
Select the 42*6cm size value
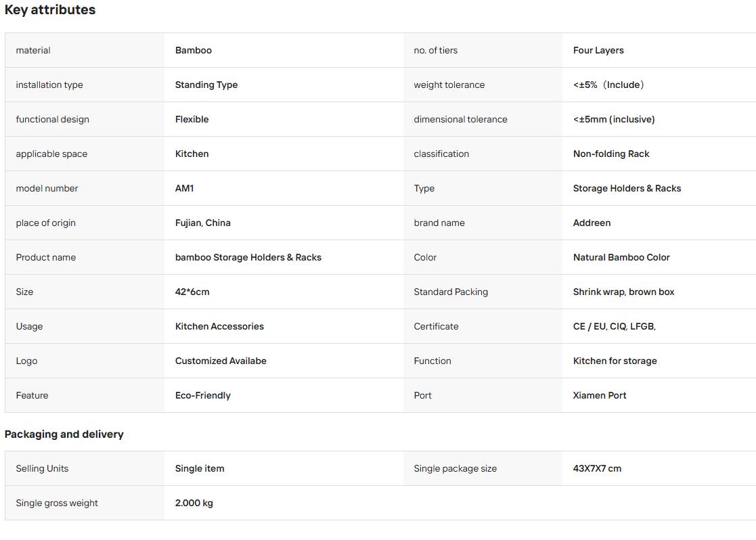(192, 292)
